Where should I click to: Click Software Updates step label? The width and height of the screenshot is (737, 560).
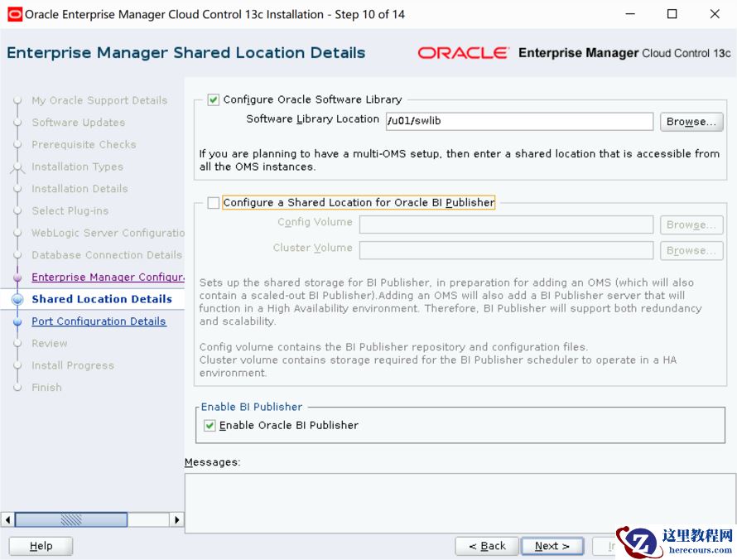click(79, 123)
